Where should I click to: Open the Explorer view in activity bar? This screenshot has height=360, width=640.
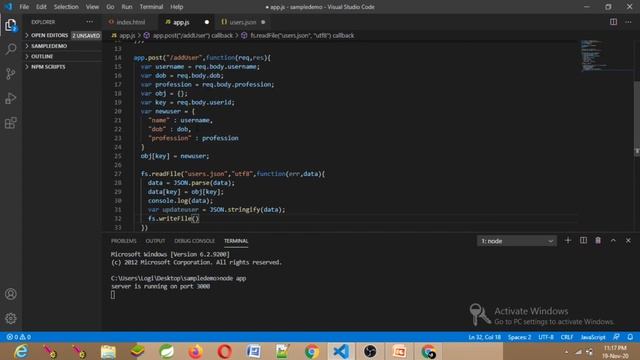click(x=11, y=25)
